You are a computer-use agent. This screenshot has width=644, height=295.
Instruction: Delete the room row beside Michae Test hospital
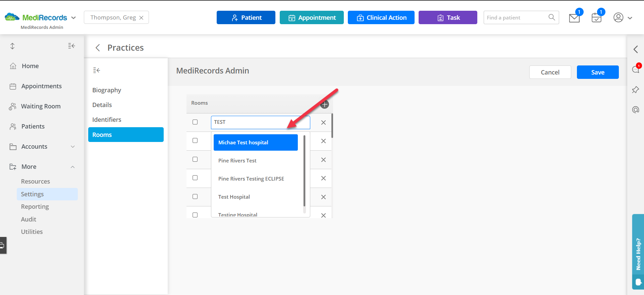point(323,141)
